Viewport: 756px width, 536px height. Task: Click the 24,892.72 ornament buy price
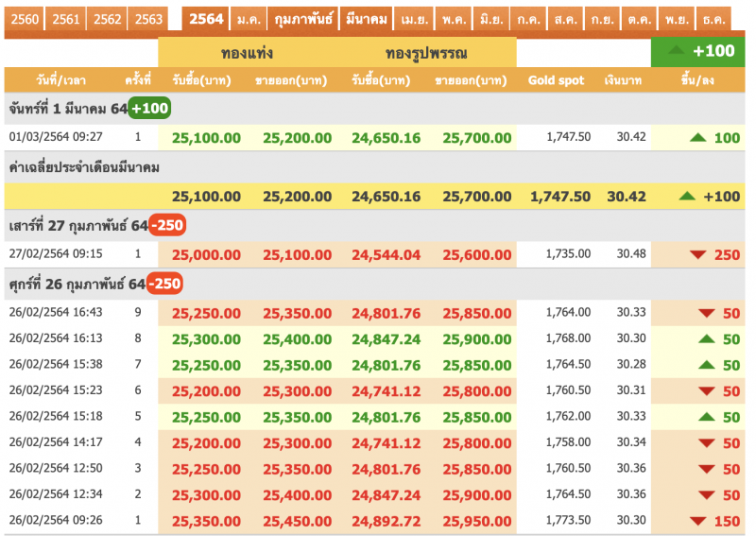point(386,522)
